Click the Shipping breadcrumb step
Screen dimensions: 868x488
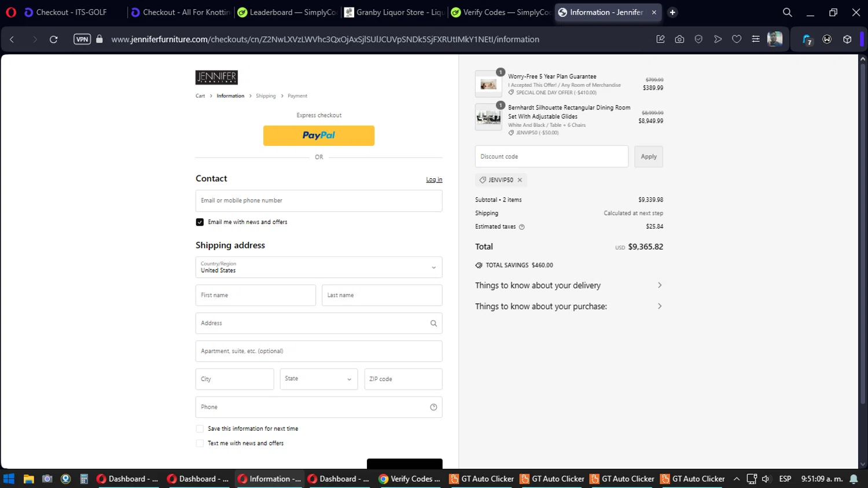[266, 96]
